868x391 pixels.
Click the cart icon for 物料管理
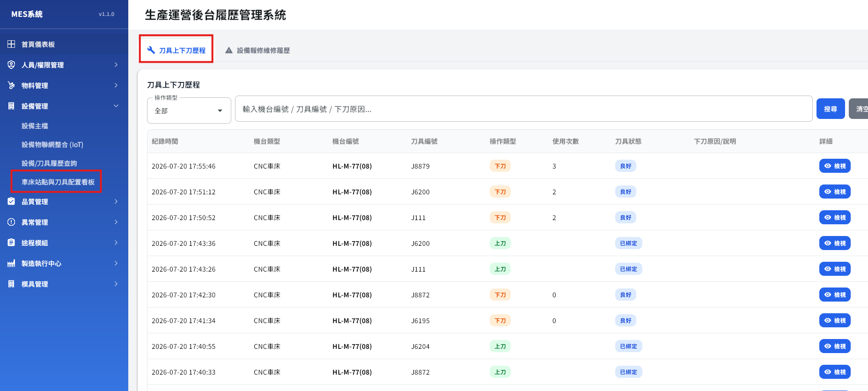tap(11, 85)
